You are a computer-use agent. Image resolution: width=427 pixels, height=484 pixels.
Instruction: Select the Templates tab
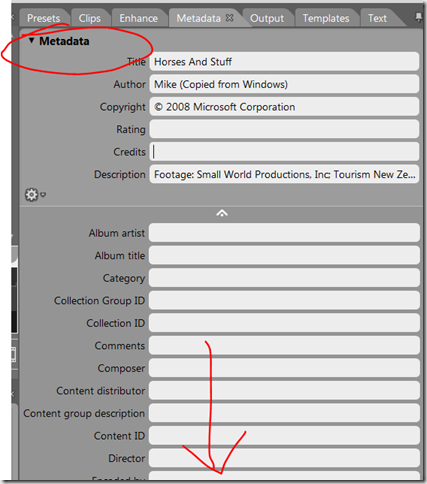pos(326,18)
